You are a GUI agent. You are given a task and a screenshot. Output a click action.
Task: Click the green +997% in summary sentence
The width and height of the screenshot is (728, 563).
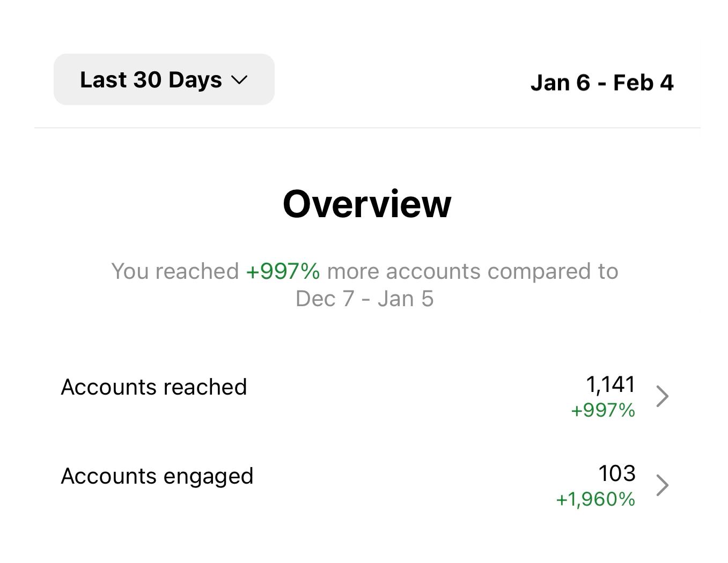(x=283, y=271)
